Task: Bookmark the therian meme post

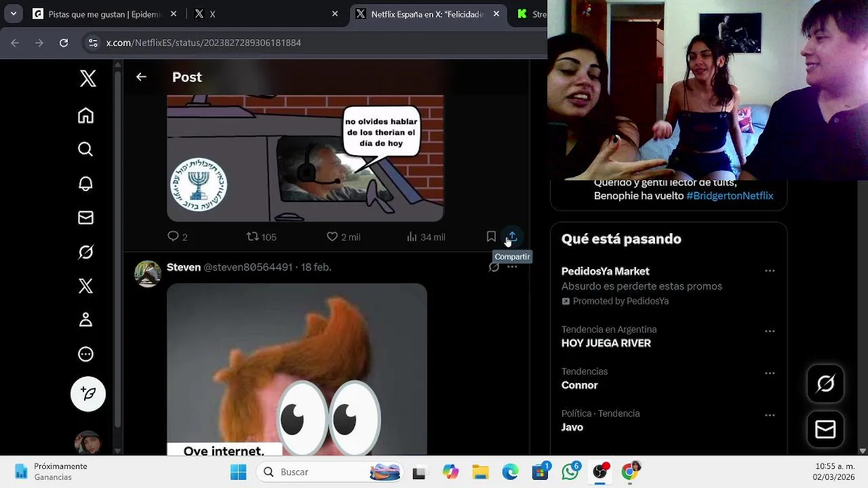Action: pos(491,237)
